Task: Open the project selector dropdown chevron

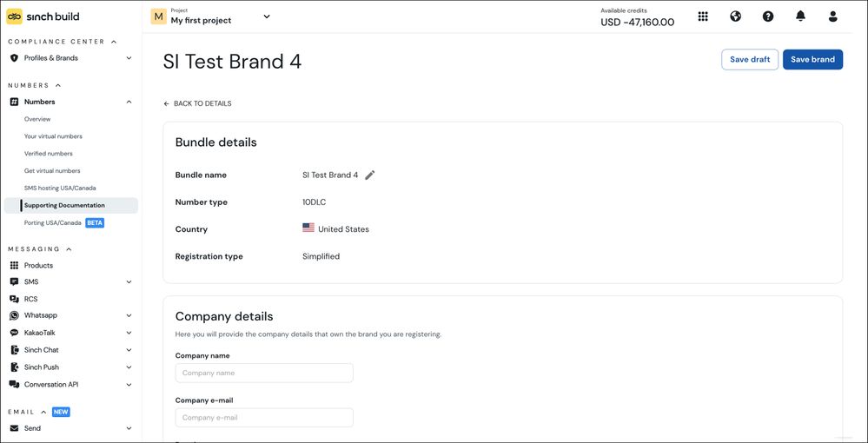Action: 267,17
